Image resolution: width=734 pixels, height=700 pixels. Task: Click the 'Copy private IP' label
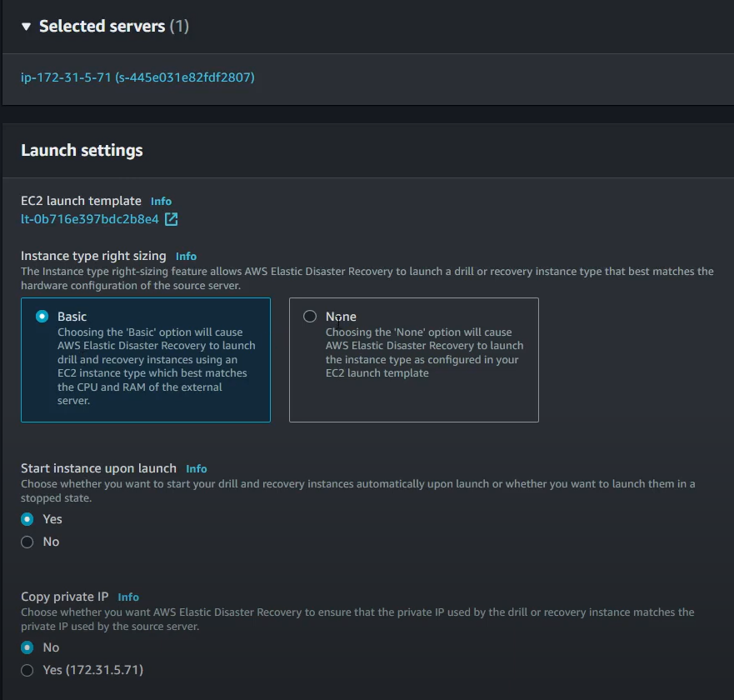pyautogui.click(x=65, y=597)
